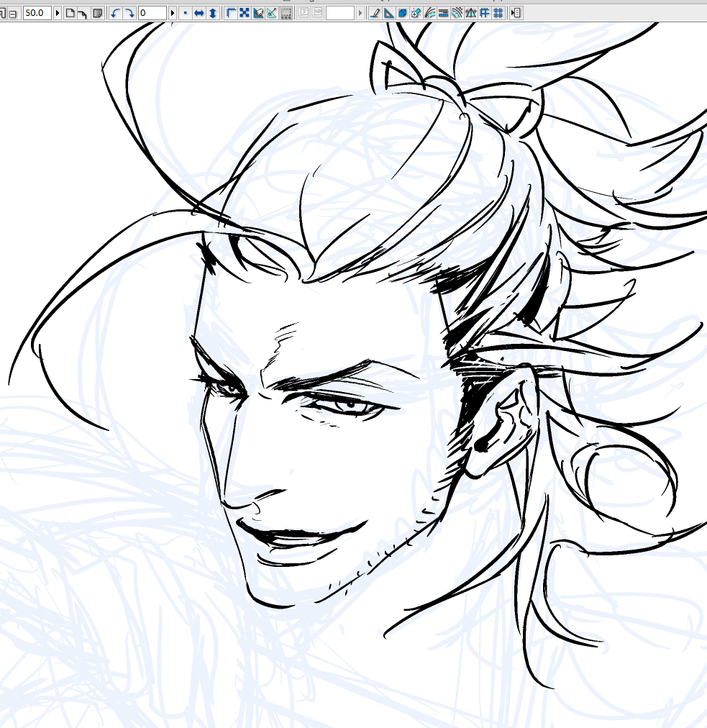The height and width of the screenshot is (728, 707).
Task: Flip the canvas horizontally
Action: (x=199, y=13)
